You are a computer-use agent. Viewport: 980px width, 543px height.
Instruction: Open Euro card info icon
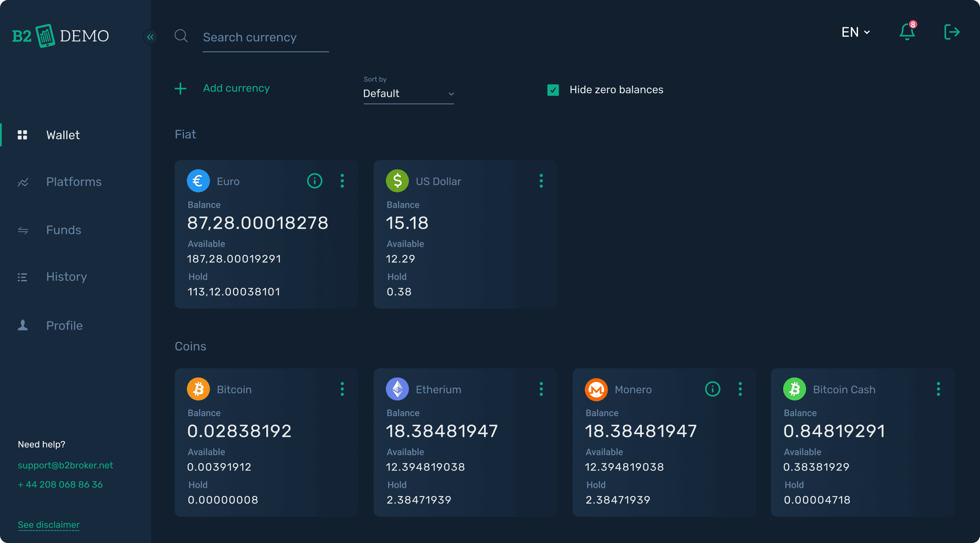coord(314,181)
